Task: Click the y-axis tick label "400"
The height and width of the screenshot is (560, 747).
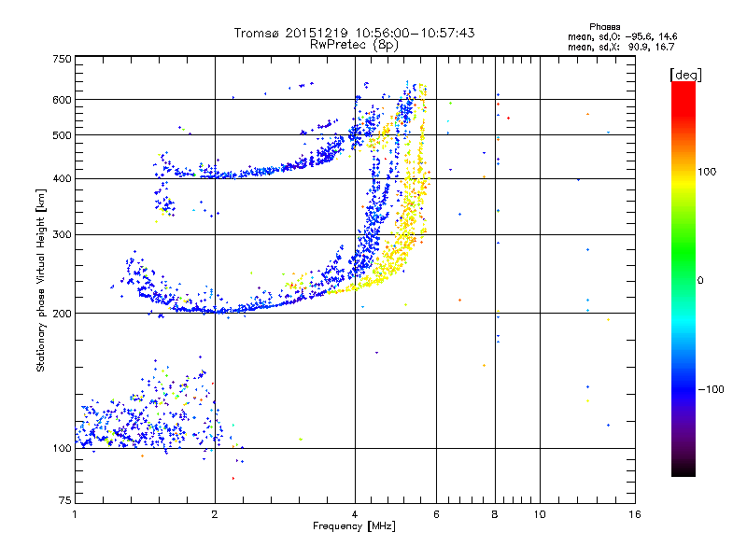Action: [62, 178]
